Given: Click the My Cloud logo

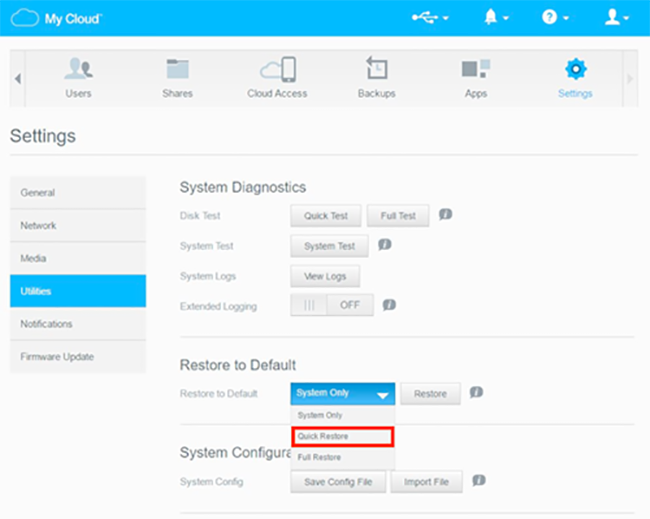Looking at the screenshot, I should tap(56, 19).
